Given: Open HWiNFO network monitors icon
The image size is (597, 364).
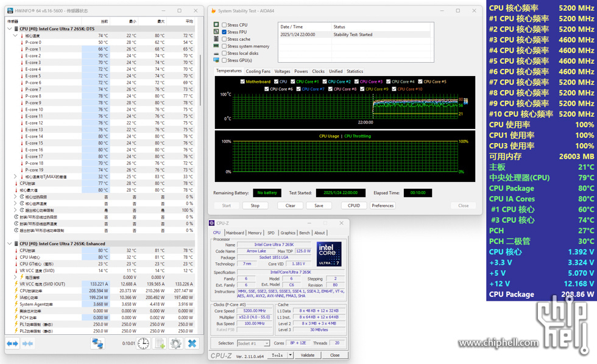Looking at the screenshot, I should [97, 343].
